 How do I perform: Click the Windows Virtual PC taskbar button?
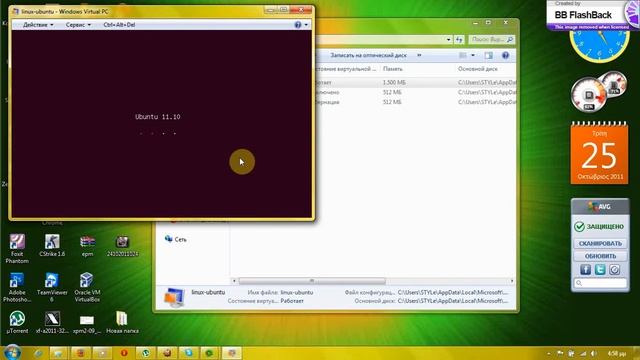231,353
